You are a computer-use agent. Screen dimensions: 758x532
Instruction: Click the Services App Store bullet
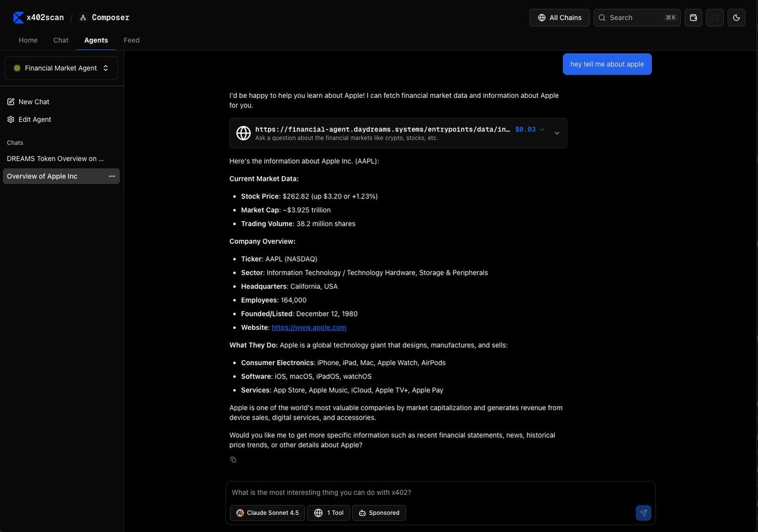coord(342,390)
